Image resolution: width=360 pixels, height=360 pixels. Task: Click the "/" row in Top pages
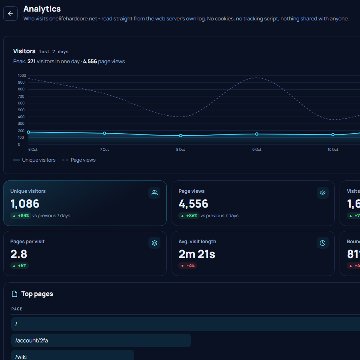pyautogui.click(x=185, y=323)
